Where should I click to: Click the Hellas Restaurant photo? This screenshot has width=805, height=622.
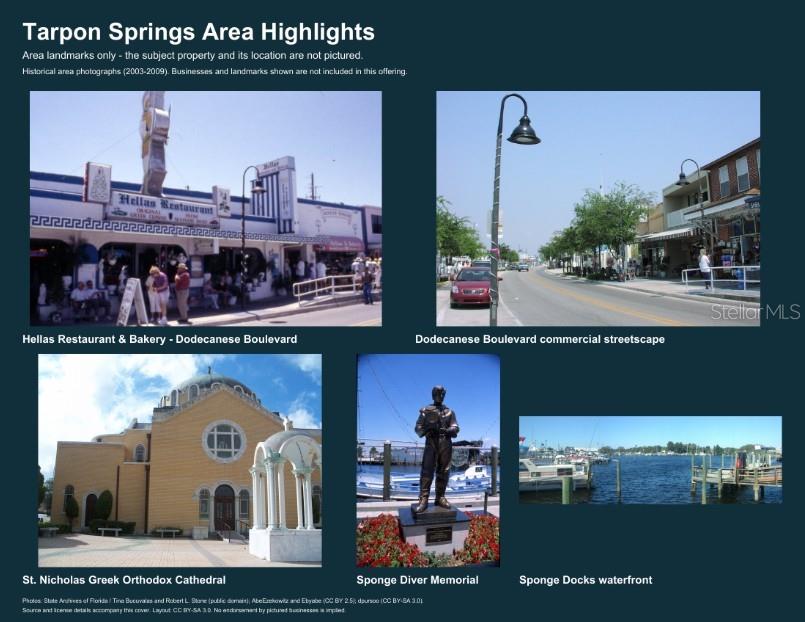click(206, 208)
